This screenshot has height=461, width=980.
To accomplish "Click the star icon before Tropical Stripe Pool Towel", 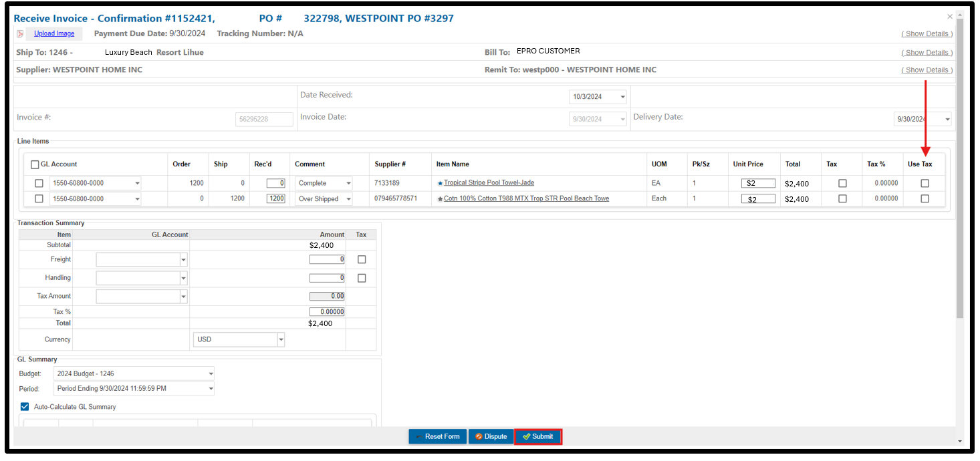I will point(440,183).
